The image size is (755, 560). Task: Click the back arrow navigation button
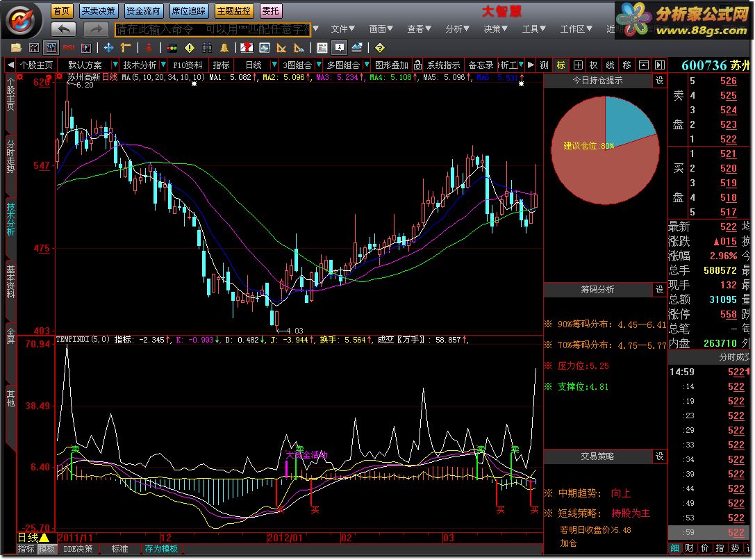(64, 29)
